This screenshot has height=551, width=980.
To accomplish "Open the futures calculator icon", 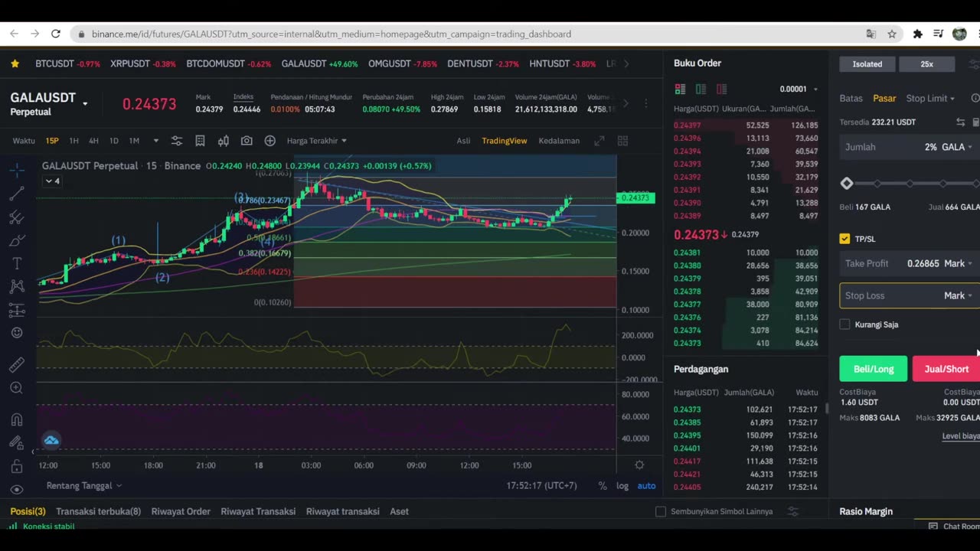I will [x=975, y=122].
